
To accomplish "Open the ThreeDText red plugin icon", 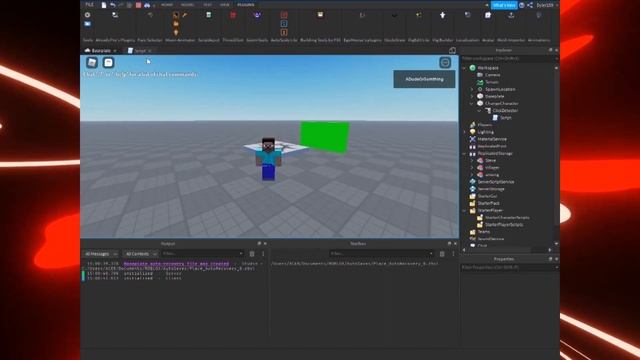I will 233,15.
